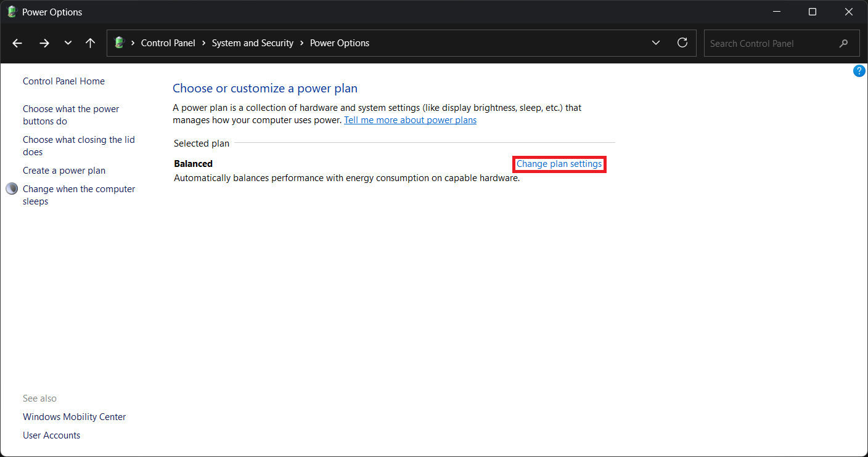Expand the chevron after System and Security
Viewport: 868px width, 457px height.
point(301,43)
